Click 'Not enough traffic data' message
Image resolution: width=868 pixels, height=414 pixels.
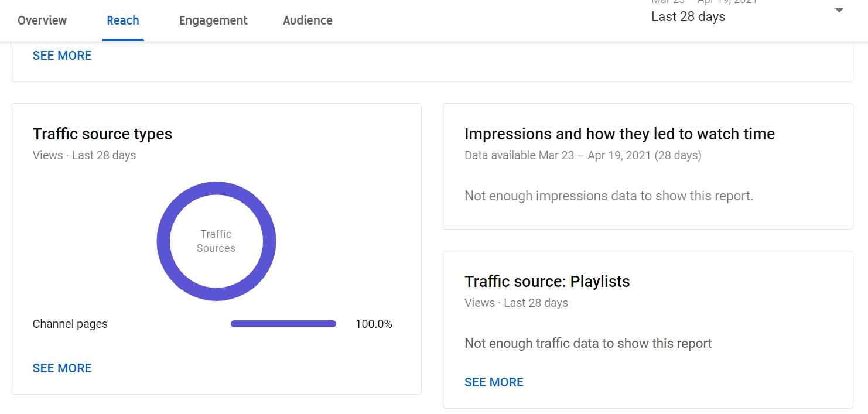(x=588, y=343)
